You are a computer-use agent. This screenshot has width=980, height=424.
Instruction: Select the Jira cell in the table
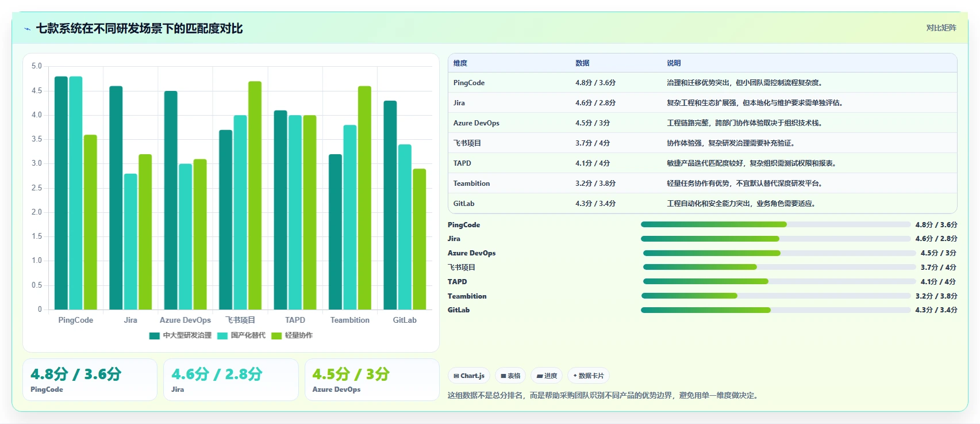[x=459, y=103]
